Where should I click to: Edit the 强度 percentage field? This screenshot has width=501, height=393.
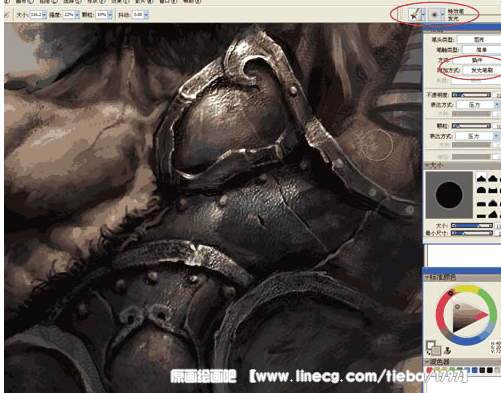point(69,15)
